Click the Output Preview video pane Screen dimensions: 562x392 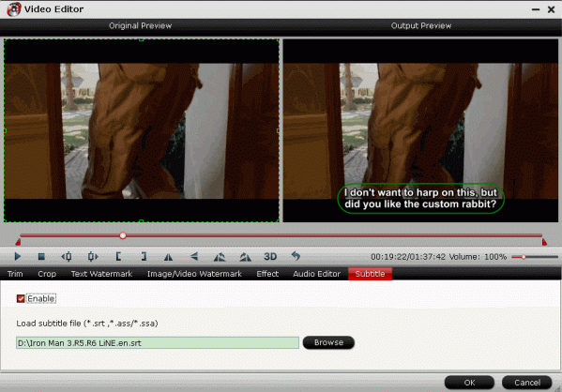(x=420, y=130)
